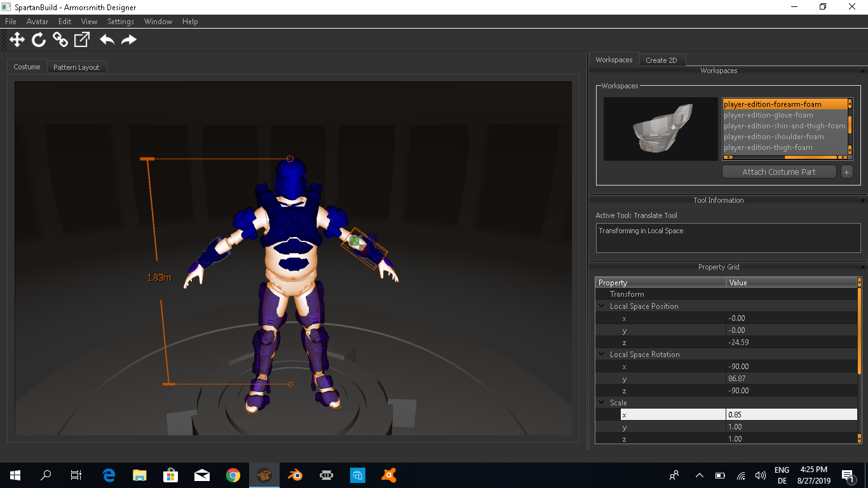Select player-edition-forearm-foam in workspace list
Viewport: 868px width, 488px height.
point(785,104)
